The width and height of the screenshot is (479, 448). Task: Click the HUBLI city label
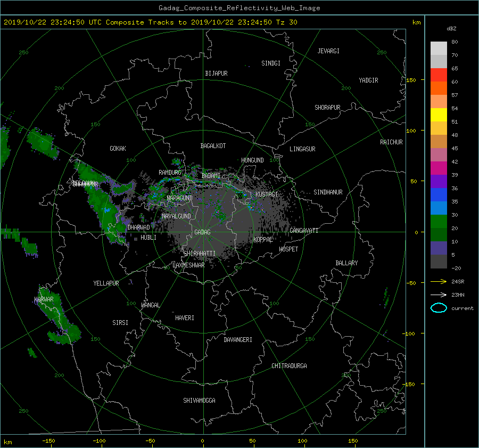[x=148, y=238]
